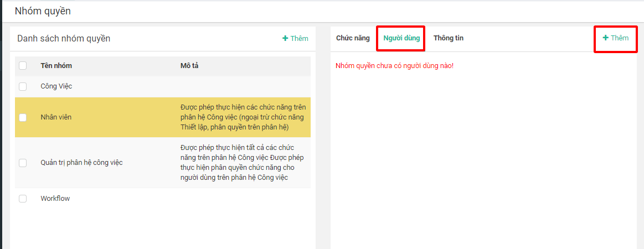Image resolution: width=644 pixels, height=249 pixels.
Task: Toggle the select-all checkbox in table header
Action: tap(23, 66)
